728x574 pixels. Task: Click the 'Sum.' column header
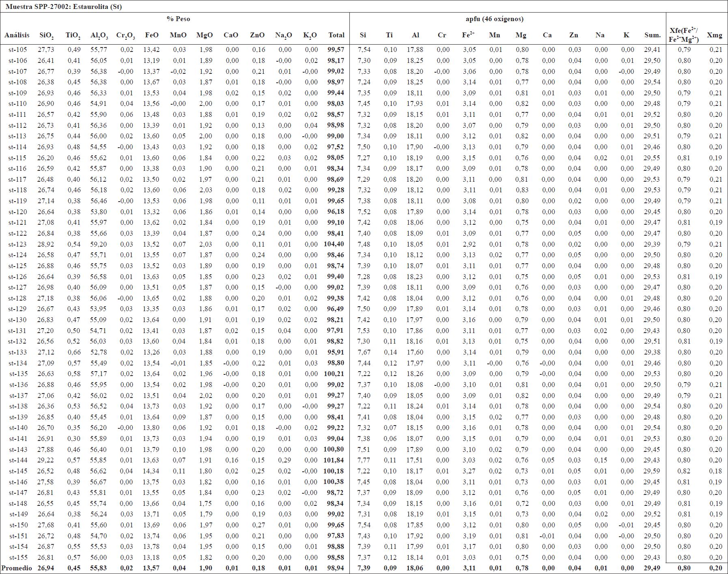652,35
